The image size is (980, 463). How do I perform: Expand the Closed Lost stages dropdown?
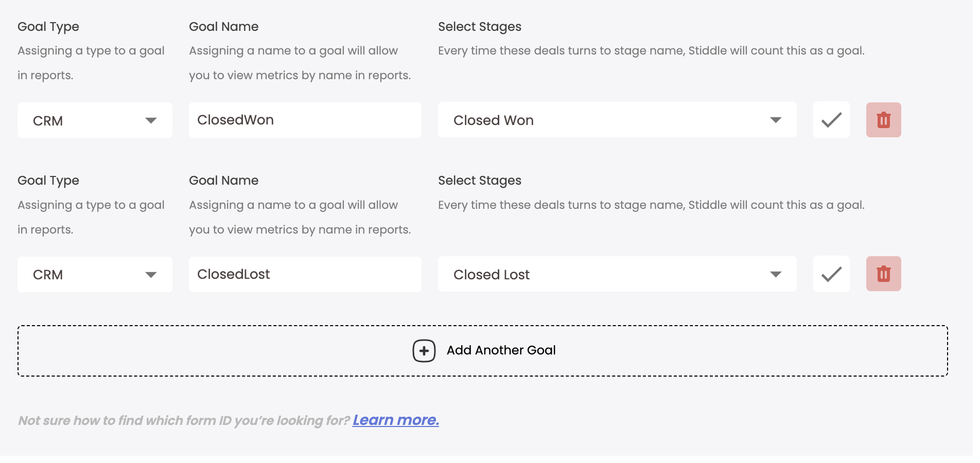(x=617, y=274)
